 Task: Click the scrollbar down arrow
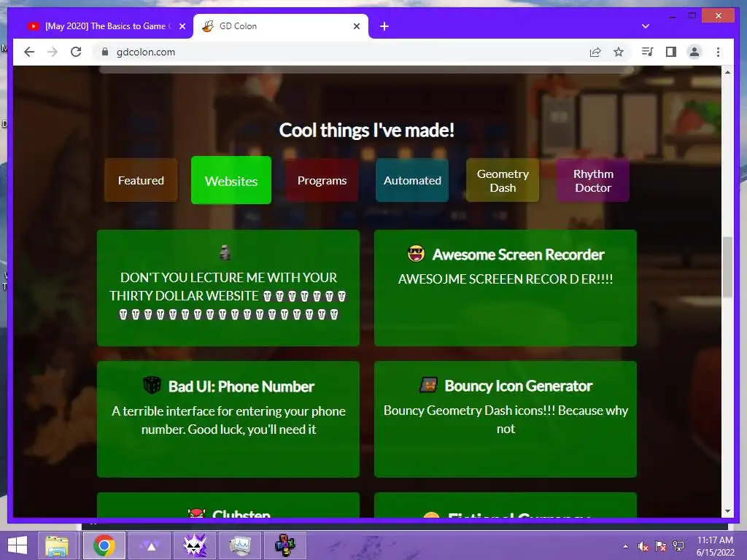tap(727, 511)
